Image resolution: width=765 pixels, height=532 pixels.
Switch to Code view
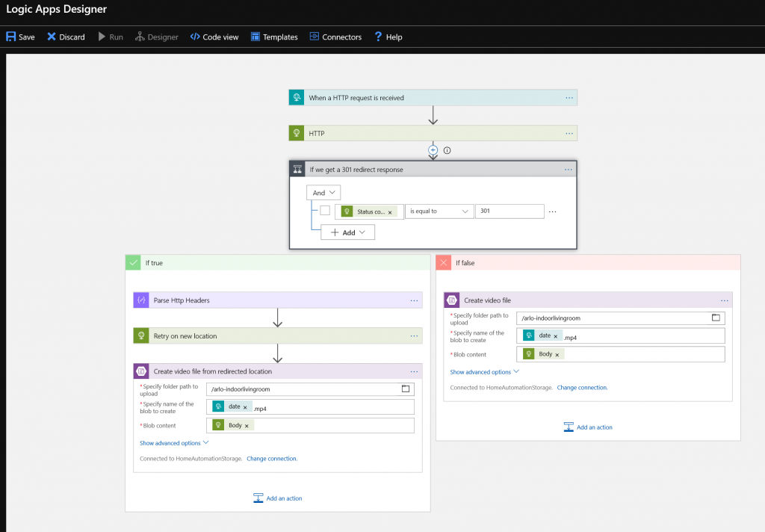coord(214,37)
